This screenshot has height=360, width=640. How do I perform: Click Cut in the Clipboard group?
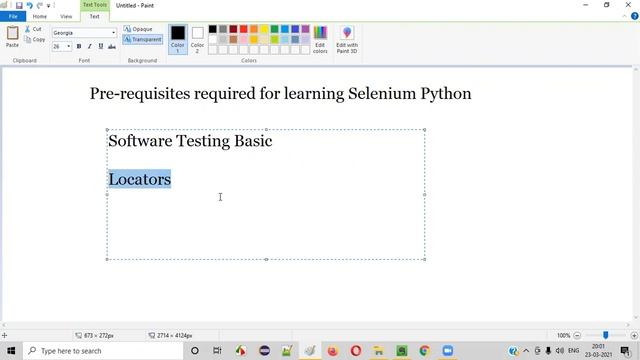pyautogui.click(x=33, y=29)
